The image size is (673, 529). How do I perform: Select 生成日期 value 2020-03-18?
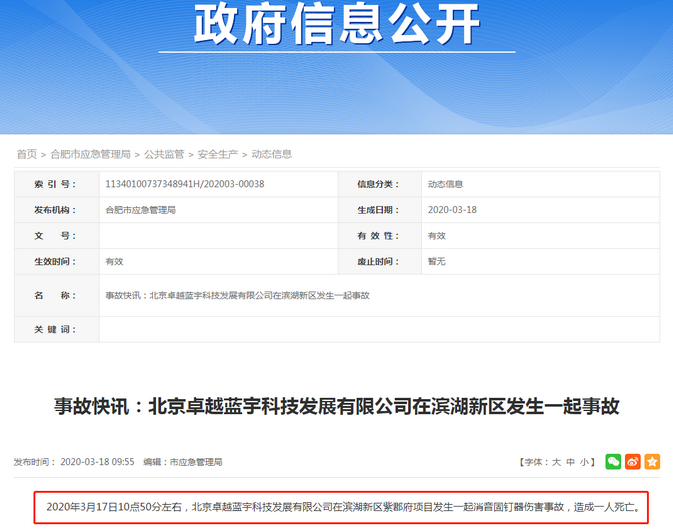[x=452, y=210]
